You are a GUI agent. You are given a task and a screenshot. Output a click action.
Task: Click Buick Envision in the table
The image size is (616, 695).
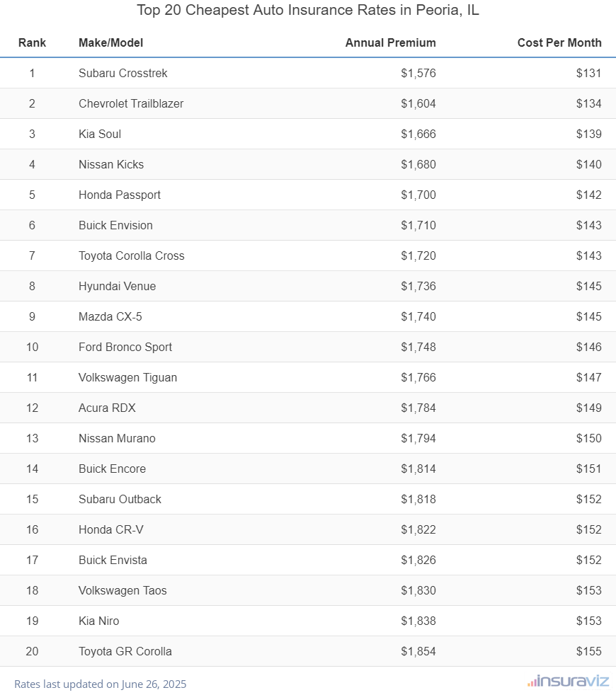pos(115,225)
